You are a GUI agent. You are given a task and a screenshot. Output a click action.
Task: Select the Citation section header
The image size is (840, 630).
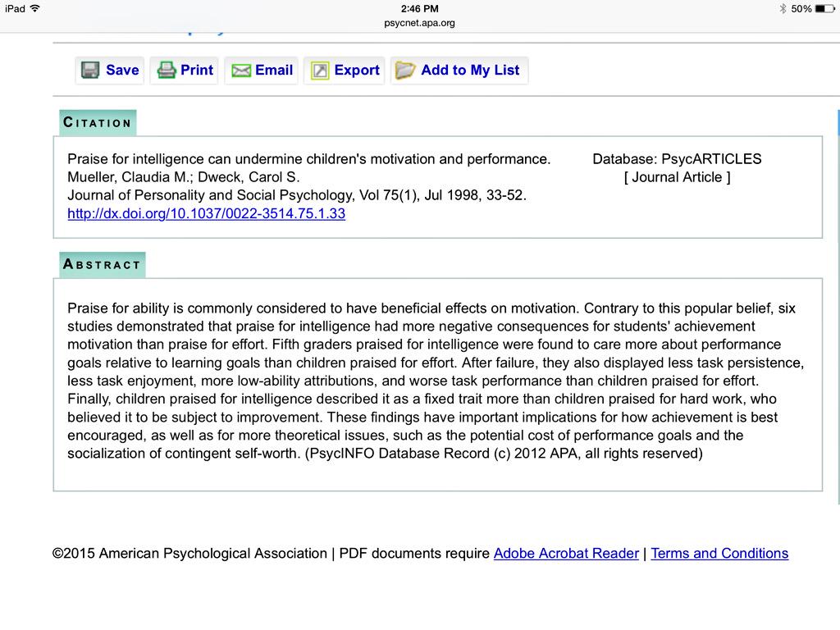point(98,123)
